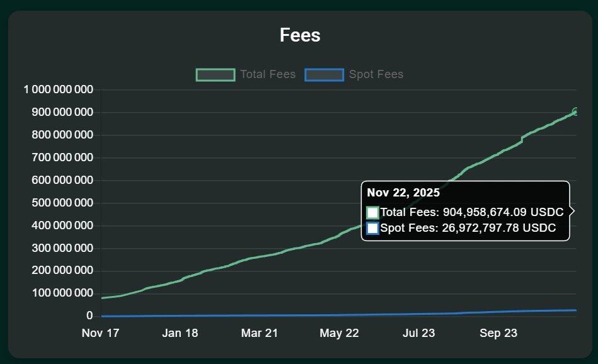Click the Fees chart title
This screenshot has height=364, width=598.
click(300, 35)
